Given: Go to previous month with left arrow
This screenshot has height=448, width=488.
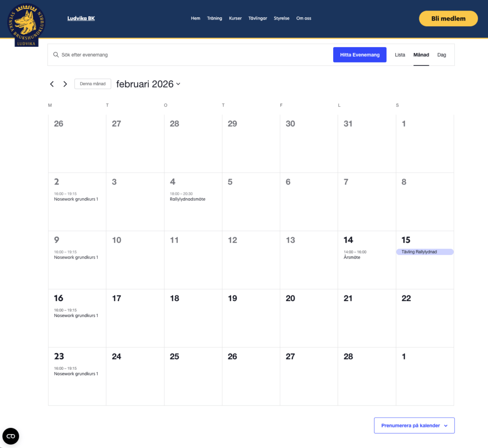Looking at the screenshot, I should point(52,84).
